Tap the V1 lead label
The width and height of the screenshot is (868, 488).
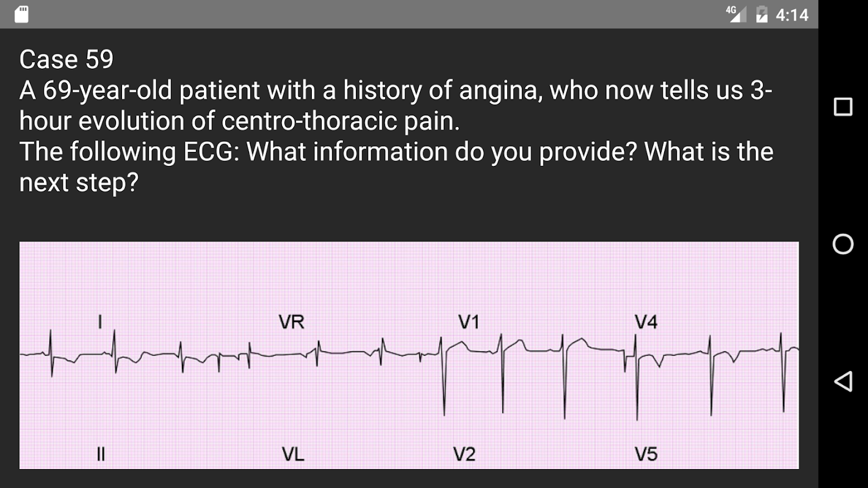click(x=468, y=321)
